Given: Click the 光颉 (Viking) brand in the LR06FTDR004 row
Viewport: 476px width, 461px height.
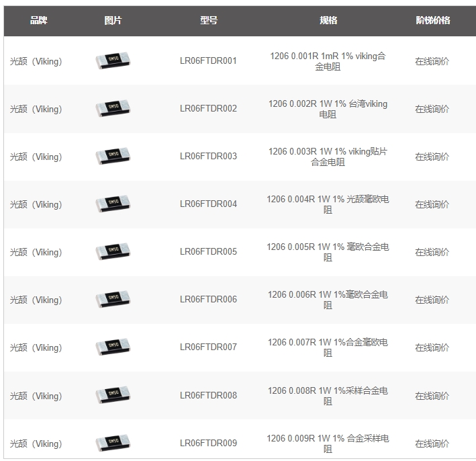Looking at the screenshot, I should point(36,204).
